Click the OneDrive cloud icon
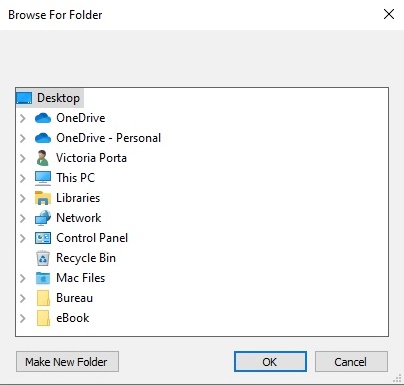Viewport: 404px width, 385px height. (43, 118)
